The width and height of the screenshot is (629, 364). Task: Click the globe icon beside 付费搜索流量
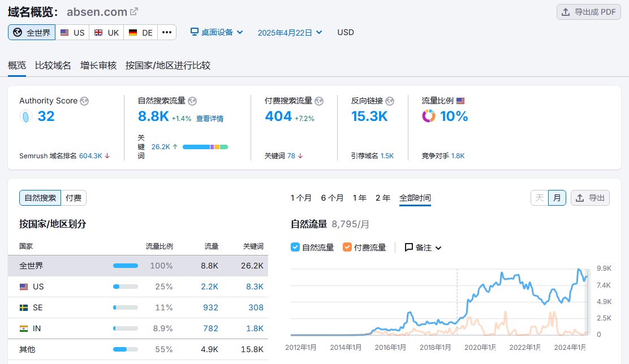(319, 101)
